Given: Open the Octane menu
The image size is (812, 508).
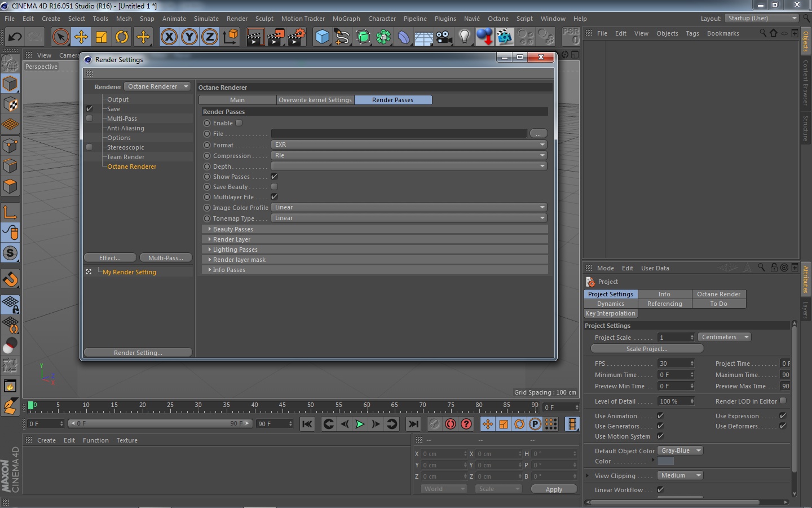Looking at the screenshot, I should coord(498,19).
